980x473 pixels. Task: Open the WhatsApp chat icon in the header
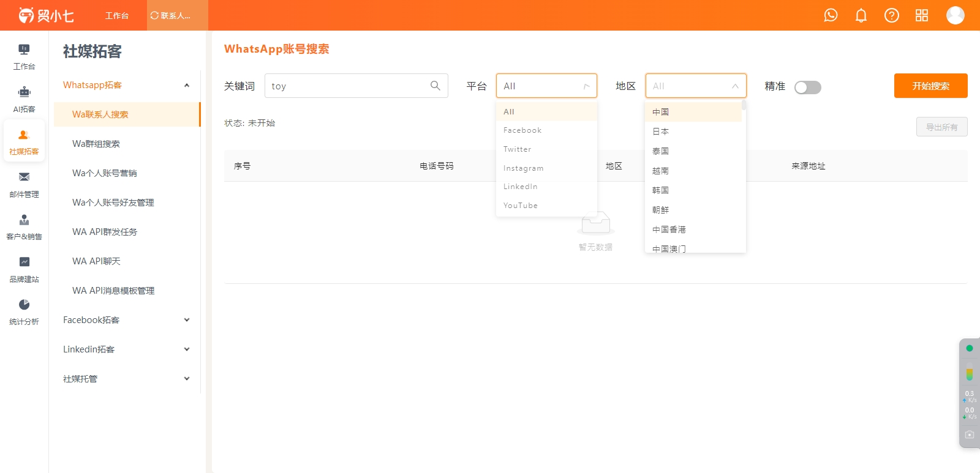tap(831, 15)
